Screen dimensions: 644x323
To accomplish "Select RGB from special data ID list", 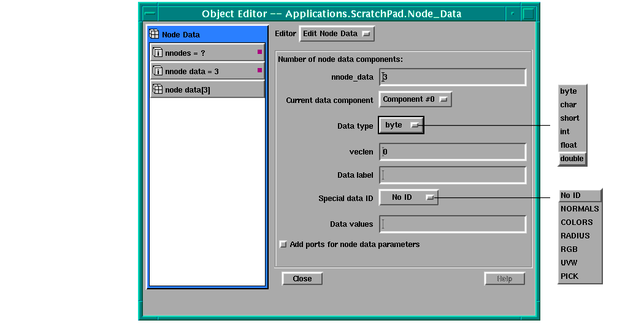I will point(569,249).
